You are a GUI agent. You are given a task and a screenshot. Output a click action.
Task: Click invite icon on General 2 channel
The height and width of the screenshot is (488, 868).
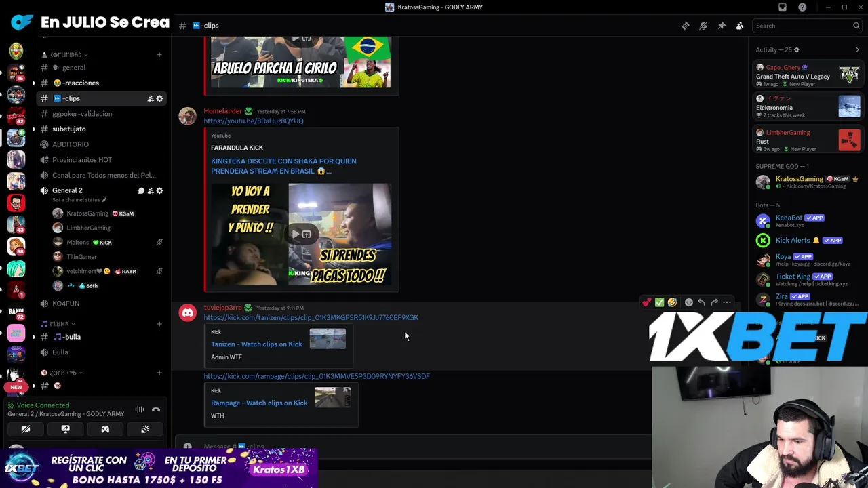coord(151,190)
